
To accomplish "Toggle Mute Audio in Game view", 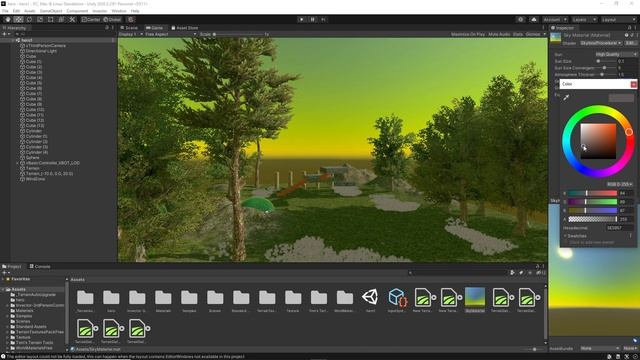I will point(499,34).
